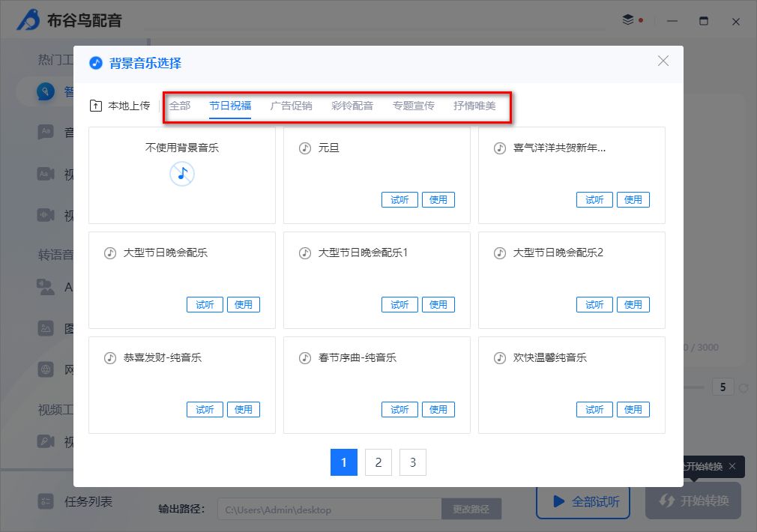Use 大型节日晚会配乐 (unnumbered) track

click(244, 305)
